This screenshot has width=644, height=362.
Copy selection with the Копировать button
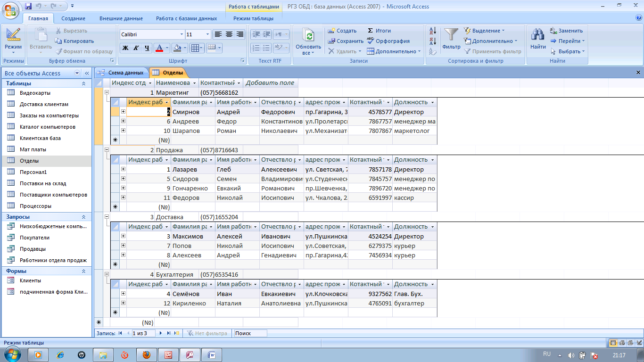click(75, 41)
